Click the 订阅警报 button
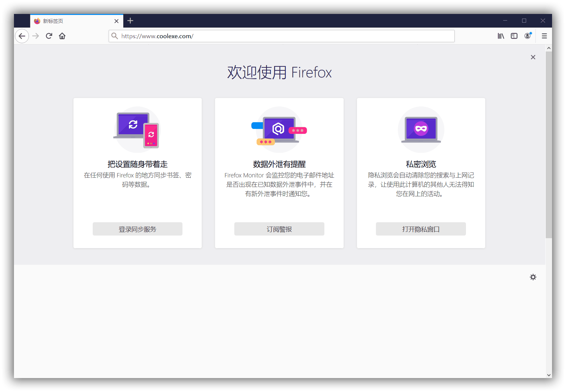The height and width of the screenshot is (392, 566). pos(279,229)
